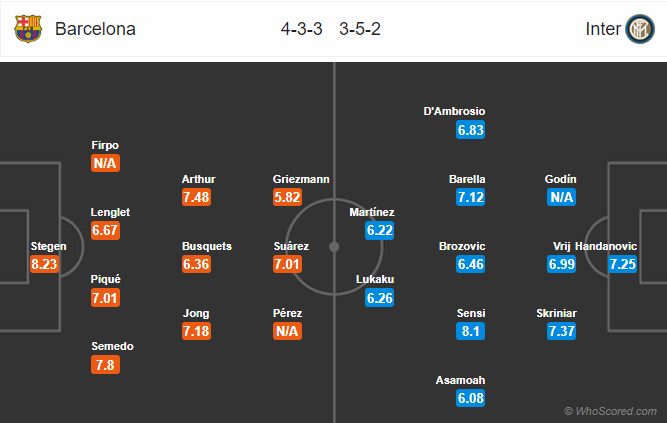The height and width of the screenshot is (423, 667).
Task: Click the WhoScored.com watermark
Action: click(612, 410)
